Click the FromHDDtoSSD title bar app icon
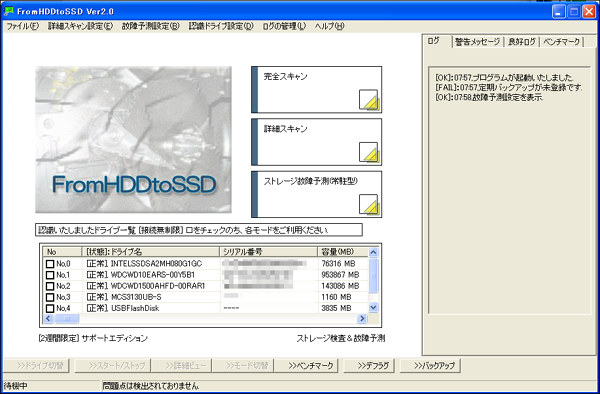 (x=8, y=11)
